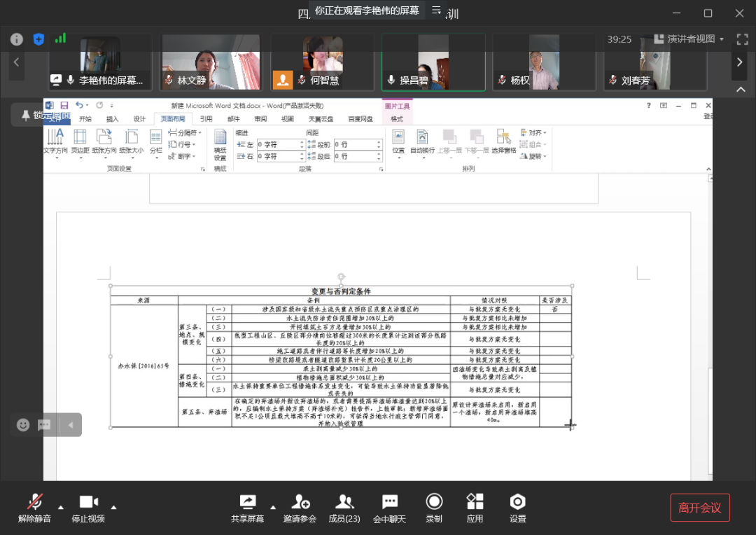Save the Word document
The height and width of the screenshot is (535, 756).
click(64, 105)
